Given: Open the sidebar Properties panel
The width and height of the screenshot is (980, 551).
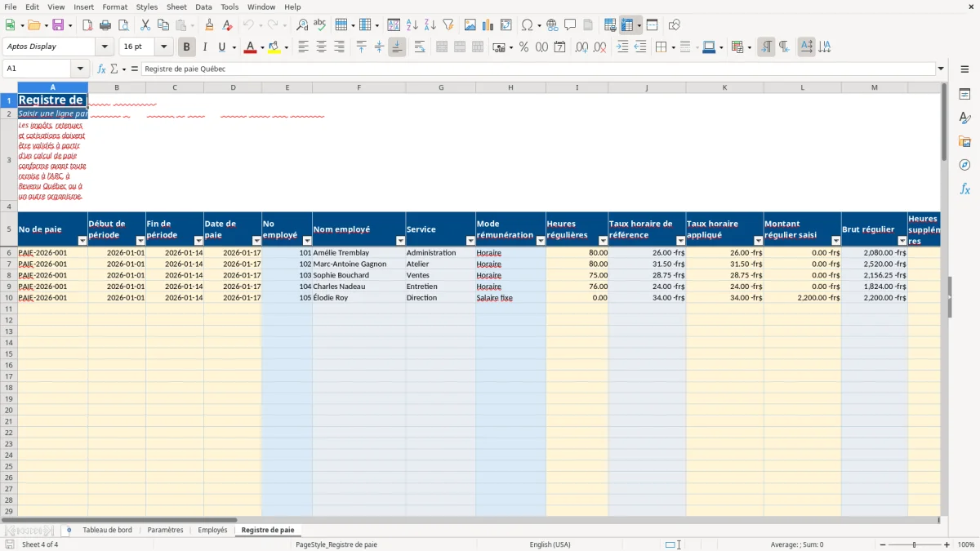Looking at the screenshot, I should [x=964, y=95].
